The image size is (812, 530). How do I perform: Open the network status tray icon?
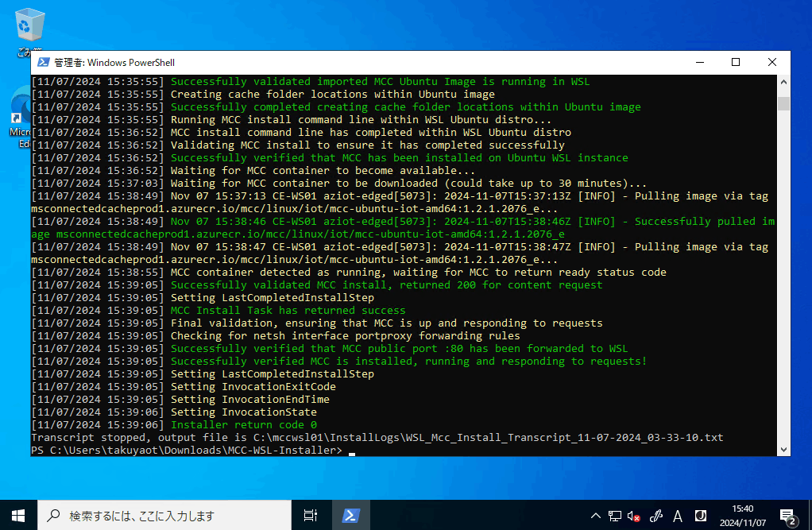[615, 516]
